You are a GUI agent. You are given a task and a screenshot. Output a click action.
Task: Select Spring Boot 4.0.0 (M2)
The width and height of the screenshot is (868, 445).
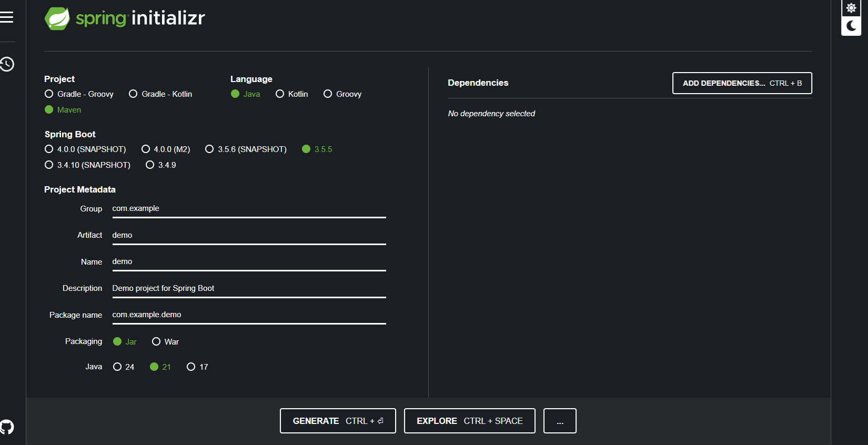coord(166,149)
